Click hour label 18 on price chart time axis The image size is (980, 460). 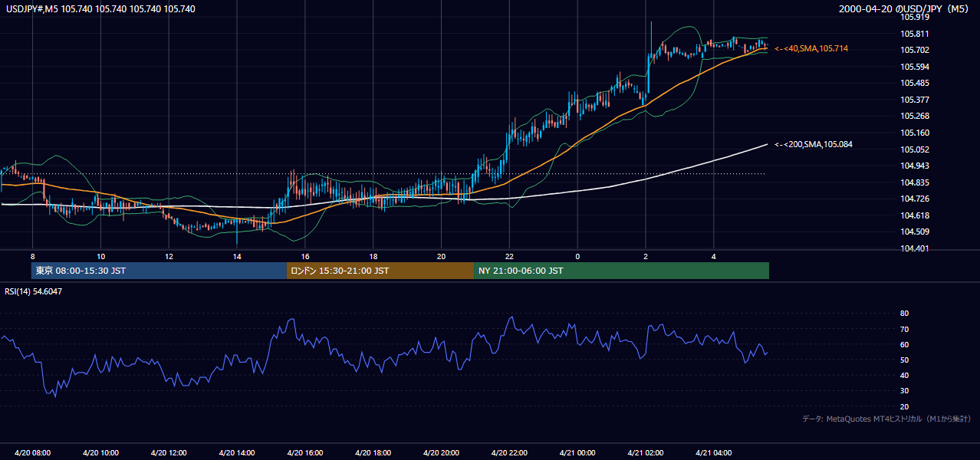[373, 256]
